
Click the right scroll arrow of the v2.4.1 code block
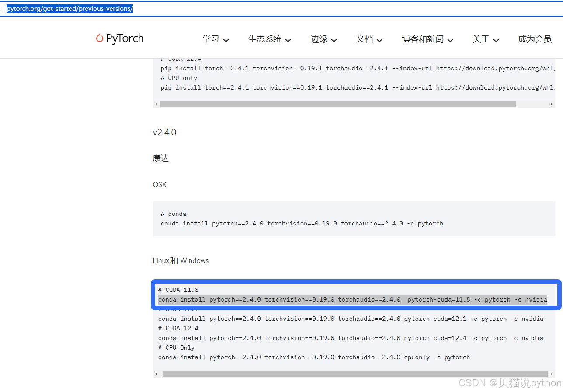coord(552,104)
